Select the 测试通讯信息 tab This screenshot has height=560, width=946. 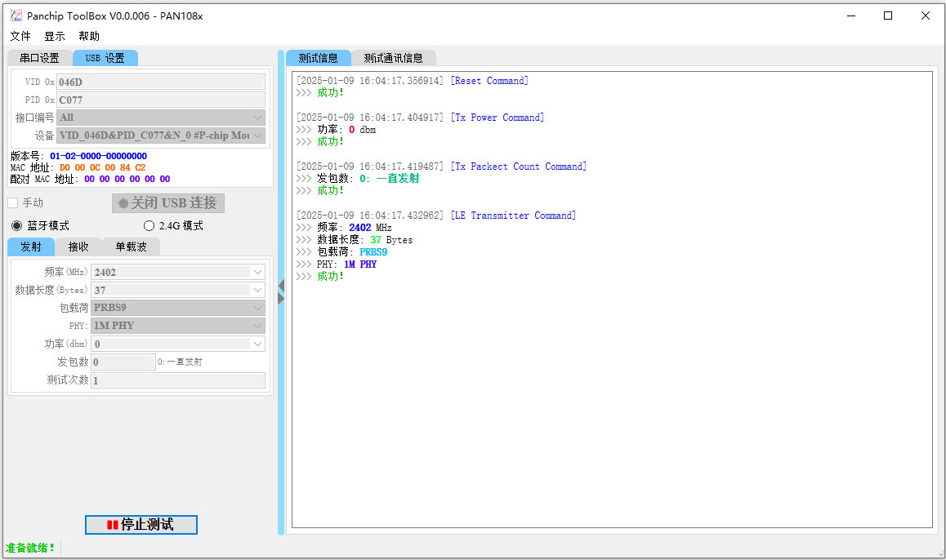tap(394, 58)
